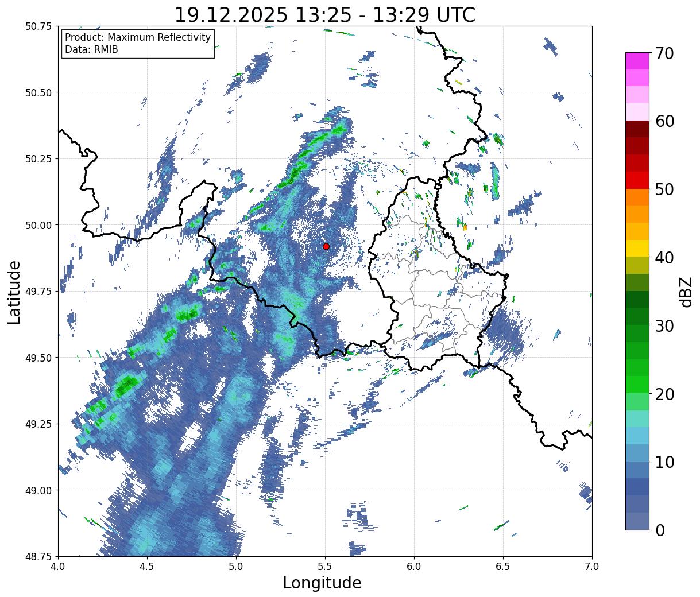Click the orange swatch just below 50 dBZ
Screen dimensions: 700x597
click(x=637, y=197)
